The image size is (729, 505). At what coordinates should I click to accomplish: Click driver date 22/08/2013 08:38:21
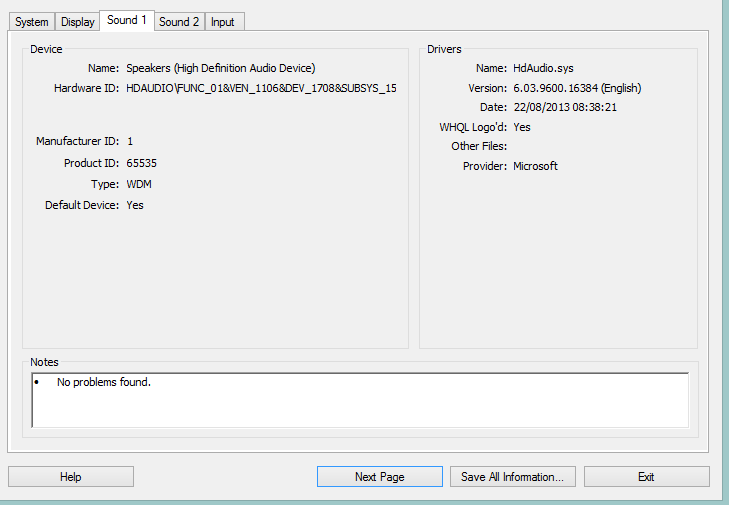pos(565,107)
